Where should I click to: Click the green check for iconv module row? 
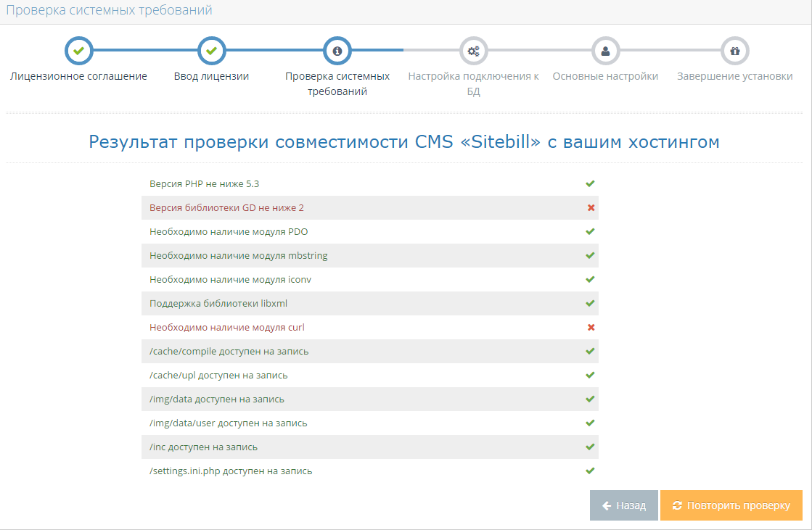(x=590, y=279)
